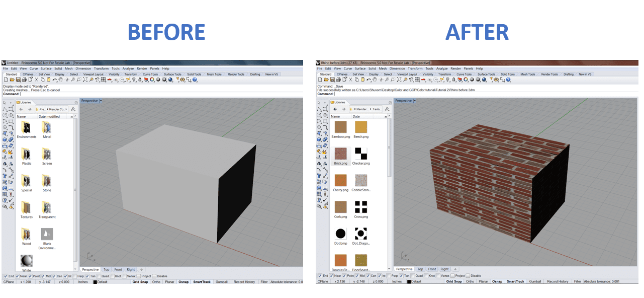Open Perspective viewport dropdown arrow in BEFORE window

[101, 101]
